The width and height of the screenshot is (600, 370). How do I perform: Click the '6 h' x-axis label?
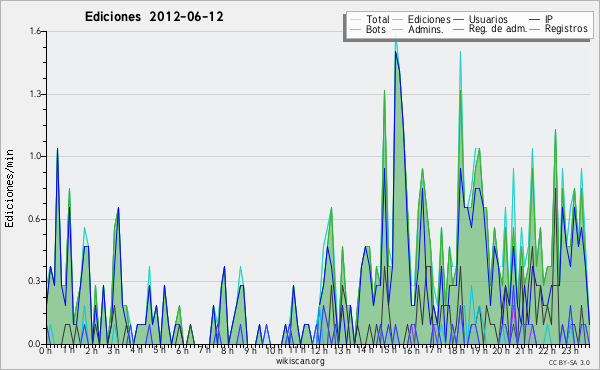182,351
